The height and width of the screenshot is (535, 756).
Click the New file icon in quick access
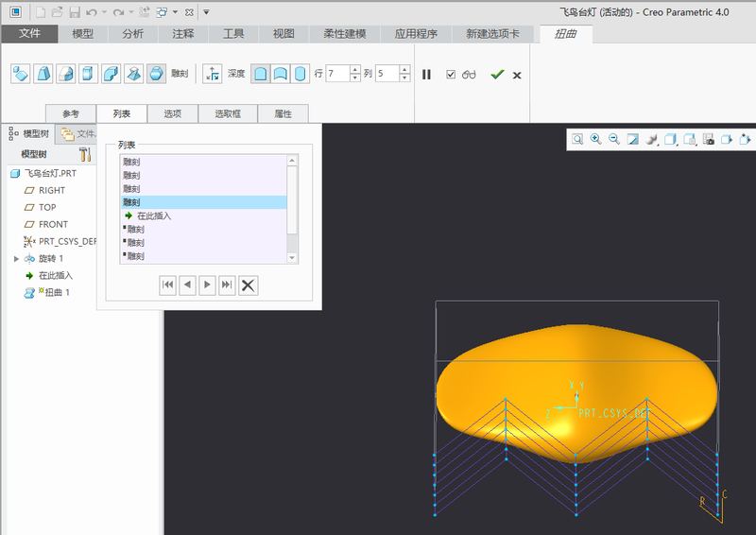point(41,12)
